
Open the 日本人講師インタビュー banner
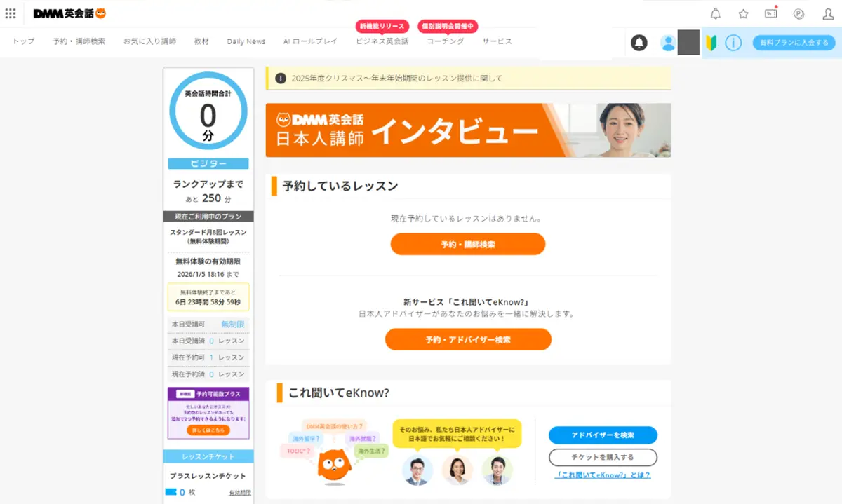pyautogui.click(x=468, y=130)
